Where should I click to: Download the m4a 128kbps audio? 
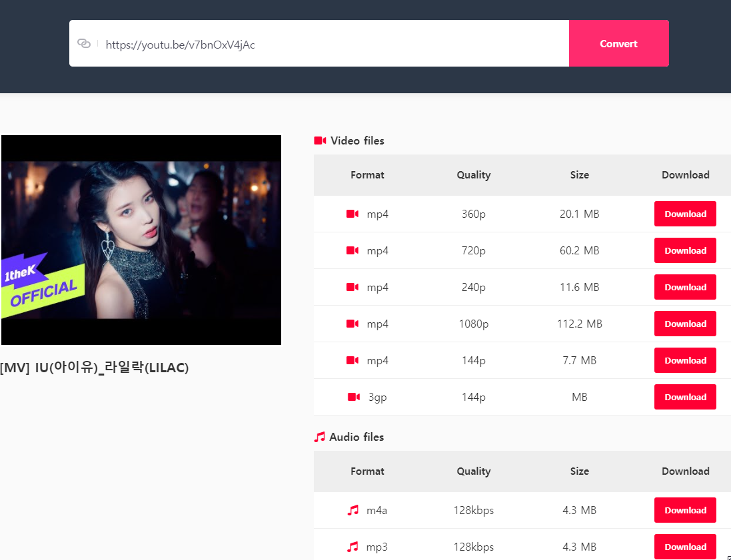(x=685, y=510)
